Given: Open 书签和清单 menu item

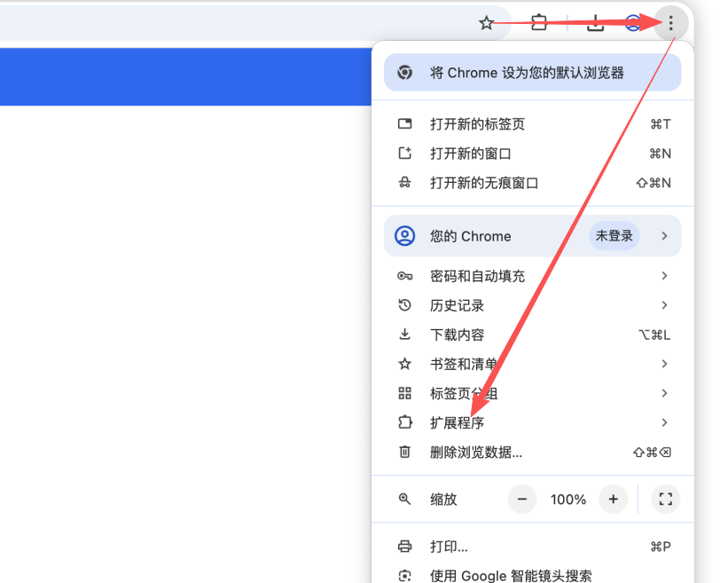Looking at the screenshot, I should [x=533, y=364].
